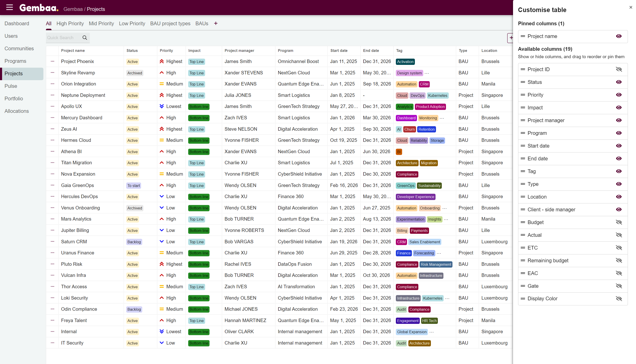Close the Customise table panel
Viewport: 636px width, 364px height.
[630, 7]
